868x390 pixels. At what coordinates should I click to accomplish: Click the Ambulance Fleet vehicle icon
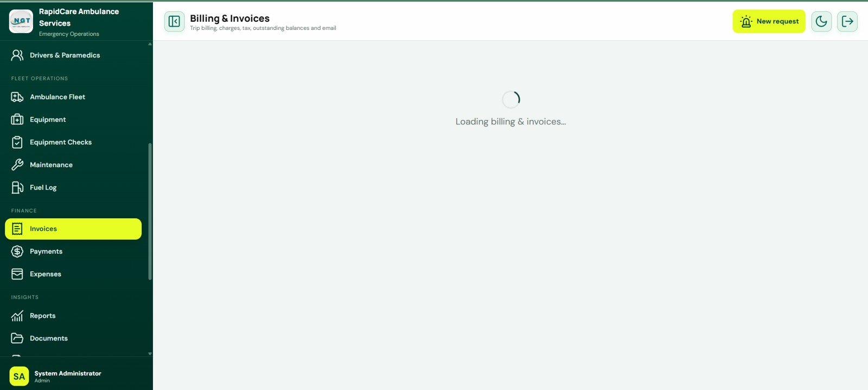point(17,97)
